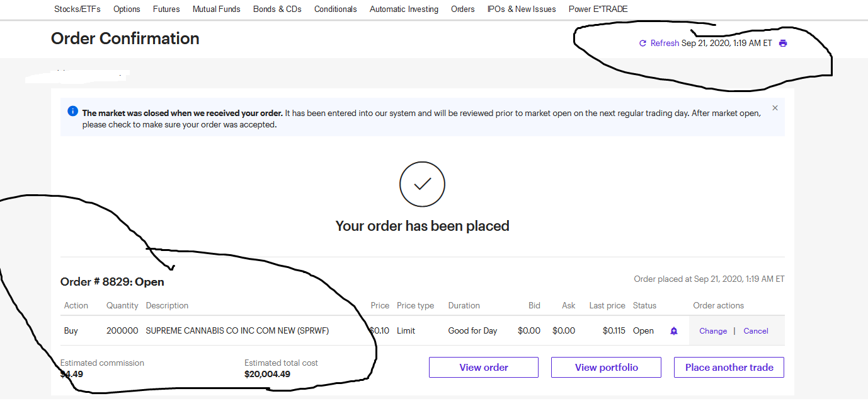Viewport: 868px width, 420px height.
Task: Open Mutual Funds section
Action: [x=217, y=9]
